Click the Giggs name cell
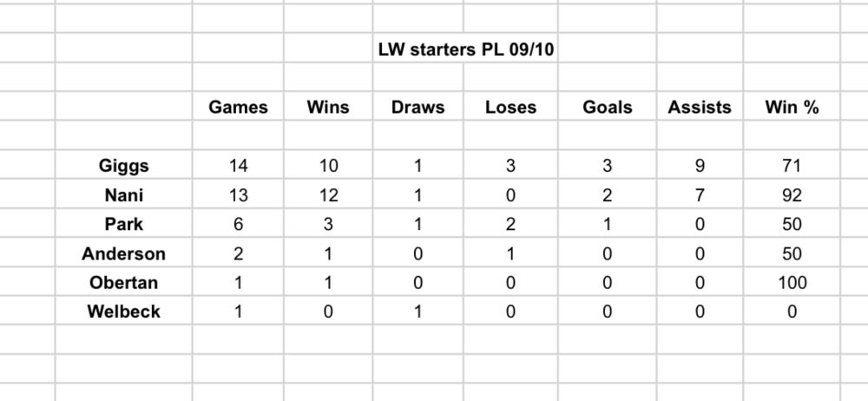Viewport: 868px width, 401px height. (123, 165)
